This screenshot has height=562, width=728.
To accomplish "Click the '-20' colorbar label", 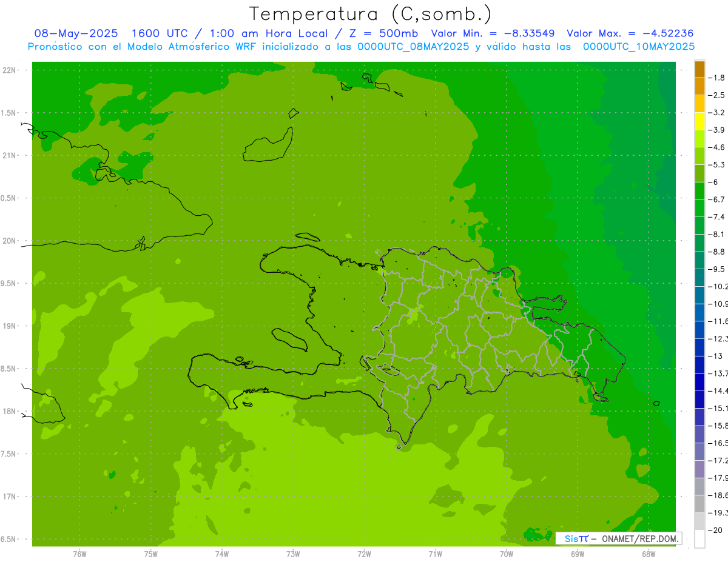I will pyautogui.click(x=716, y=530).
